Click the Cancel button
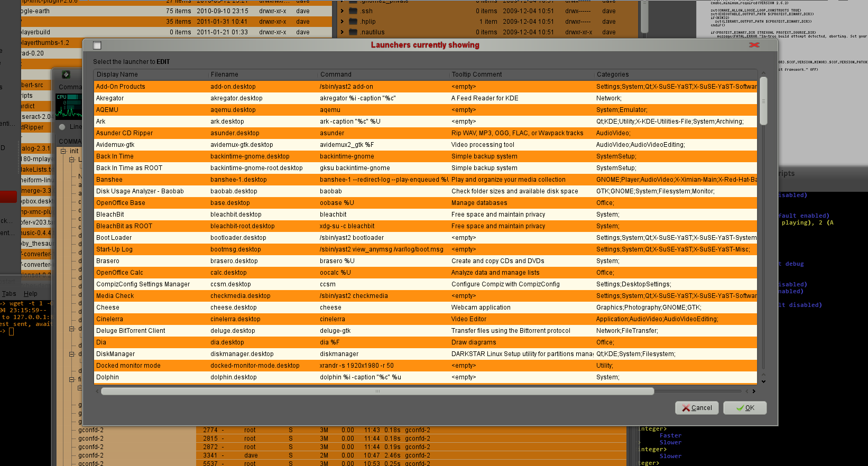The width and height of the screenshot is (868, 466). [697, 408]
